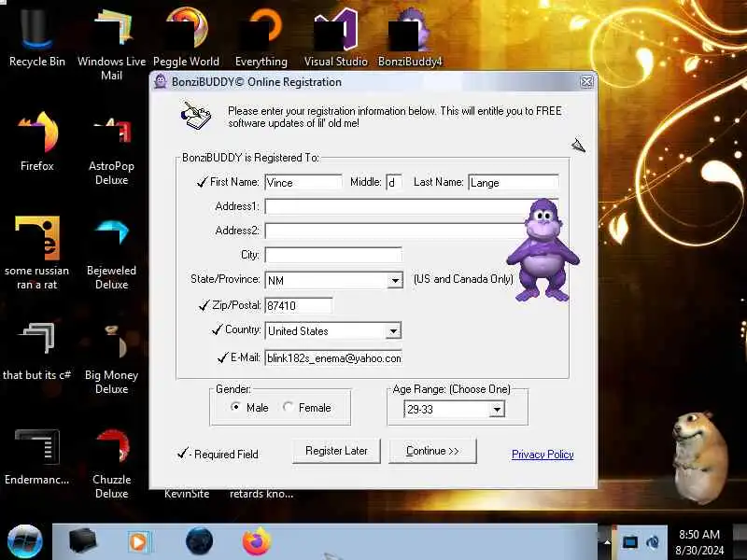Image resolution: width=747 pixels, height=560 pixels.
Task: Click the purple Bonzi gorilla character
Action: 543,249
